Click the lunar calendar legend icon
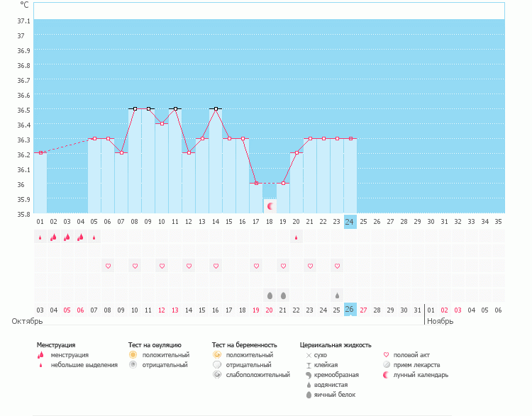Viewport: 532px width, 416px height. pos(387,374)
